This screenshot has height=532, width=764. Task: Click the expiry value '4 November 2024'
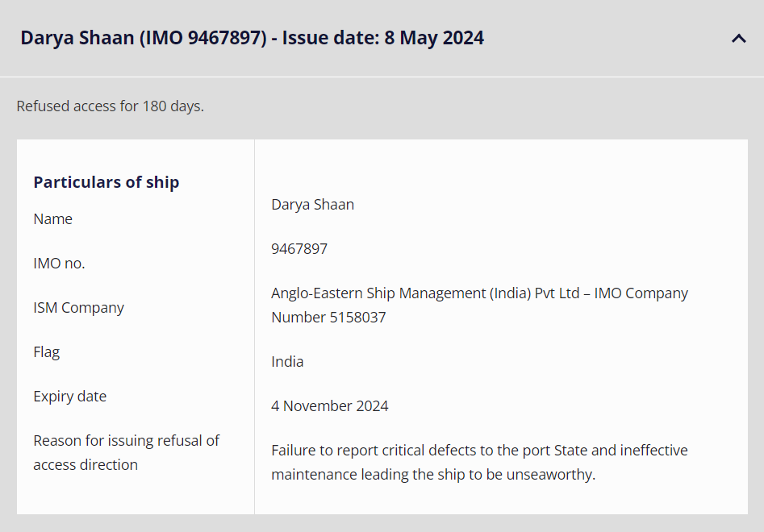[x=330, y=406]
